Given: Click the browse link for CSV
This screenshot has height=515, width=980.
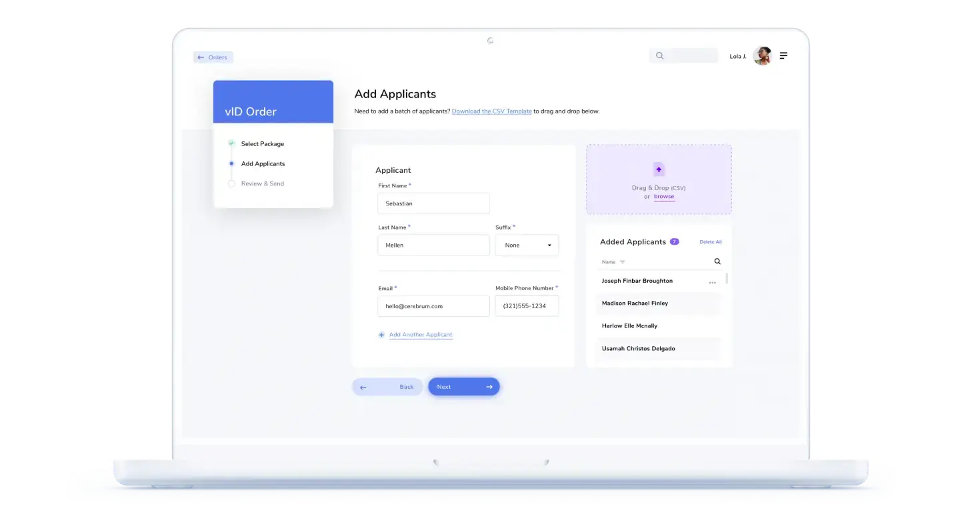Looking at the screenshot, I should click(x=664, y=197).
